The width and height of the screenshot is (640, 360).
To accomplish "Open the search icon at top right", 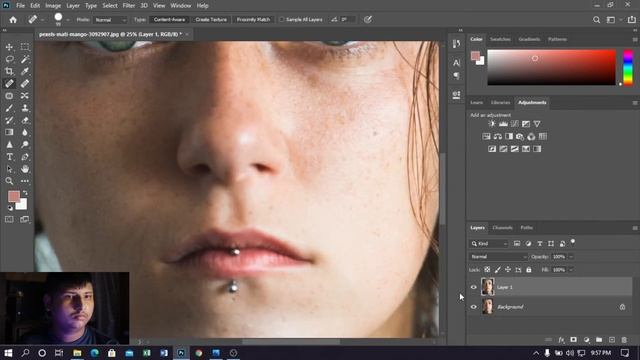I will click(596, 20).
